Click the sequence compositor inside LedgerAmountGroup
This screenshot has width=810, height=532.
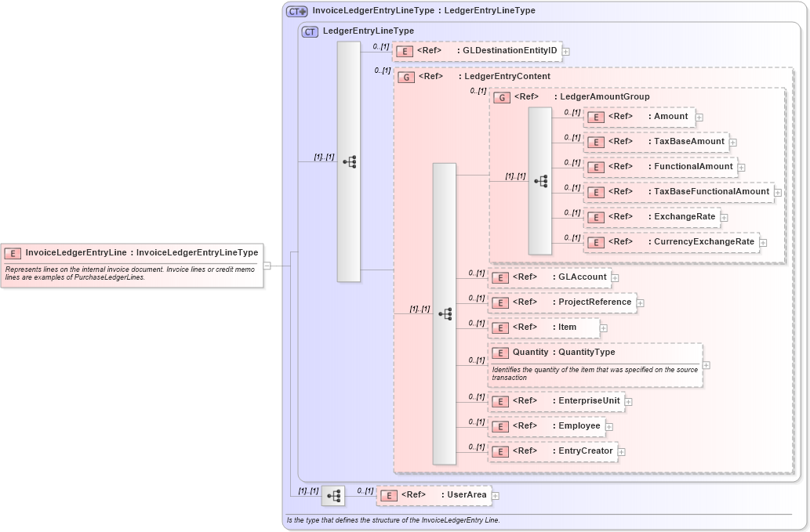point(539,179)
